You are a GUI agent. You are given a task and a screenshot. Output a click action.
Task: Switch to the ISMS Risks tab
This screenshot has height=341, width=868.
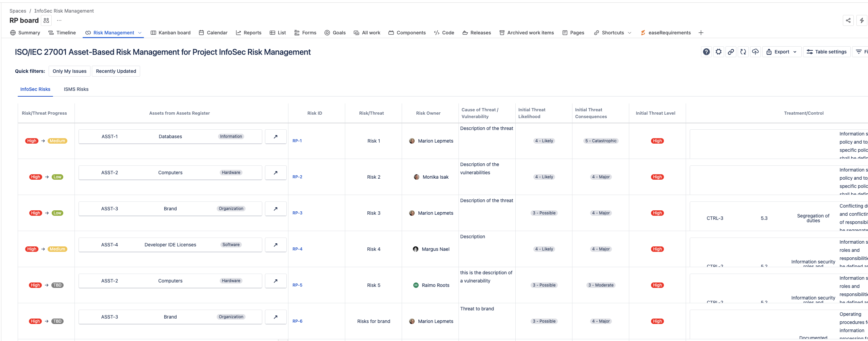tap(76, 89)
